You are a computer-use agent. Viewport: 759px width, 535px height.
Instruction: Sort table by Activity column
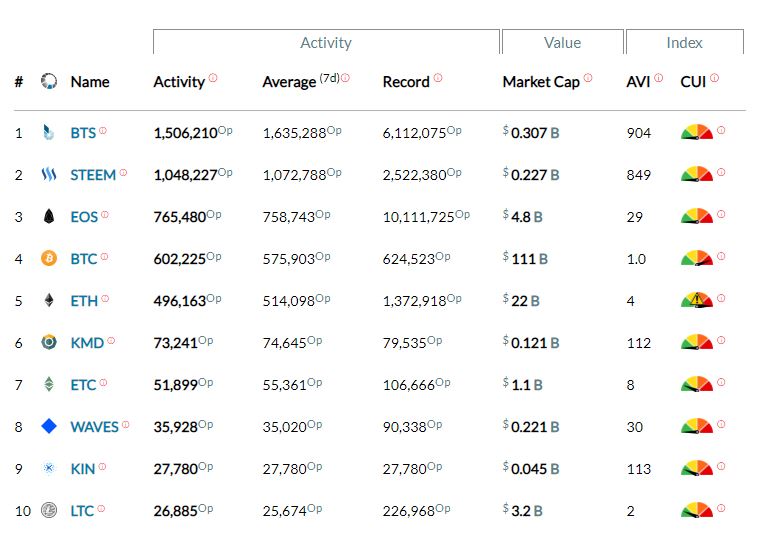(x=179, y=82)
